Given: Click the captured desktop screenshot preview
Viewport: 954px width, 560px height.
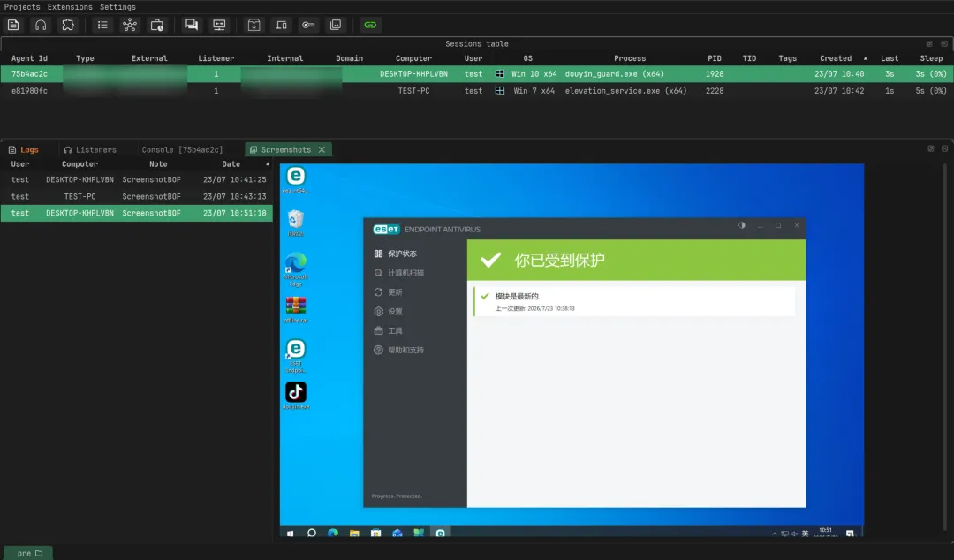Looking at the screenshot, I should click(x=572, y=350).
